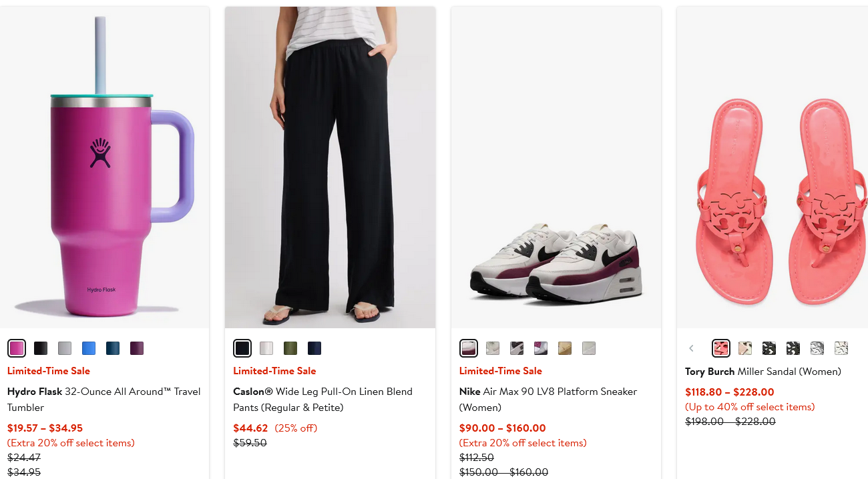
Task: Select the coral Tory Burch sandal swatch
Action: pos(721,348)
